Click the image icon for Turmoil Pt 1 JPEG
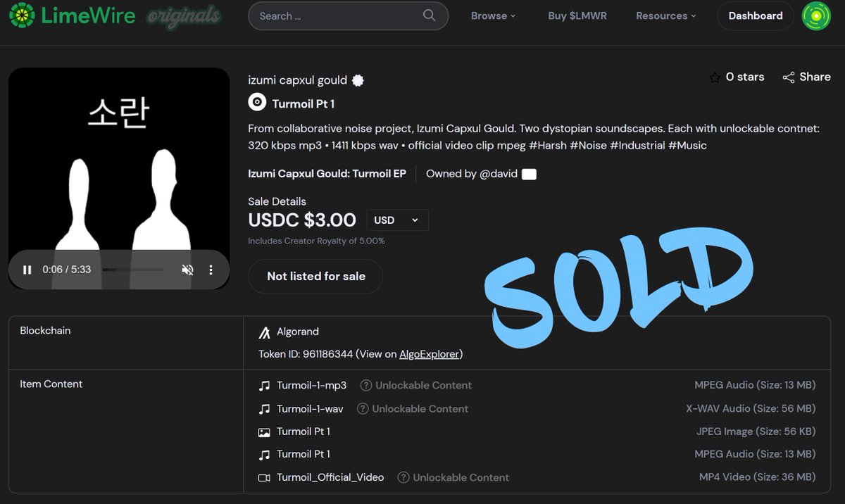Viewport: 845px width, 504px height. 265,431
